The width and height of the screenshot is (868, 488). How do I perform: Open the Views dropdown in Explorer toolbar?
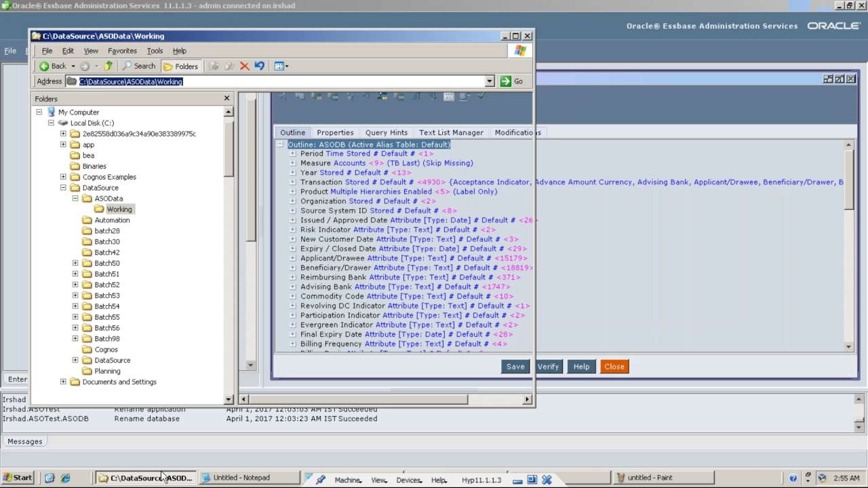coord(281,66)
